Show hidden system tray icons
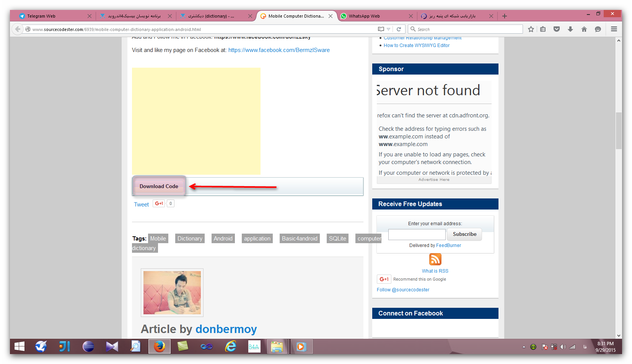 pyautogui.click(x=524, y=347)
